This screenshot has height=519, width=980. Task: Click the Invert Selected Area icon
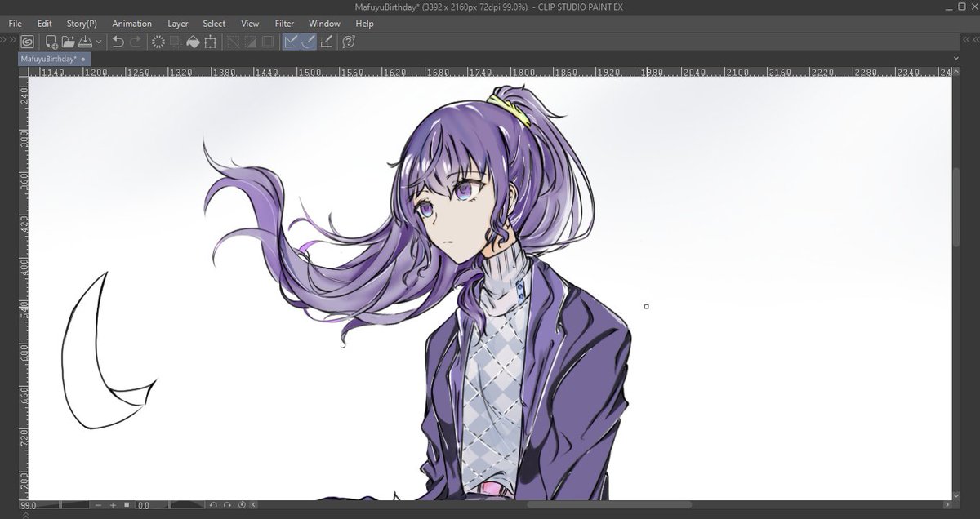point(250,42)
